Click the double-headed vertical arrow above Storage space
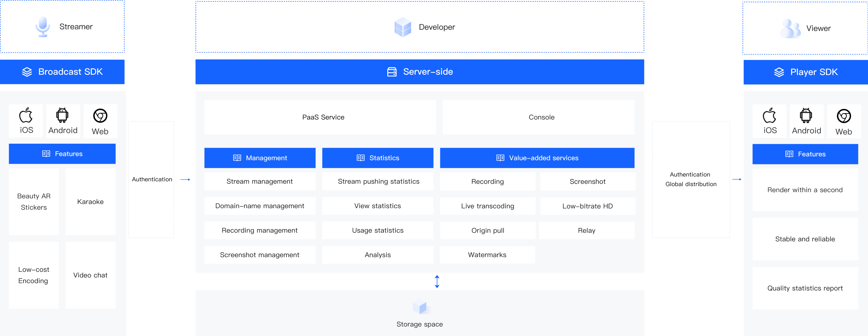 pos(437,281)
